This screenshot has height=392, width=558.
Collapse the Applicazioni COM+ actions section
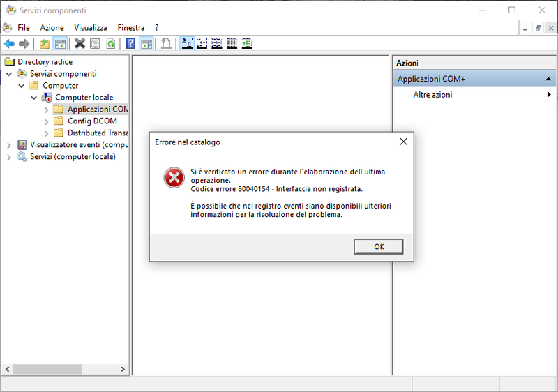point(548,79)
